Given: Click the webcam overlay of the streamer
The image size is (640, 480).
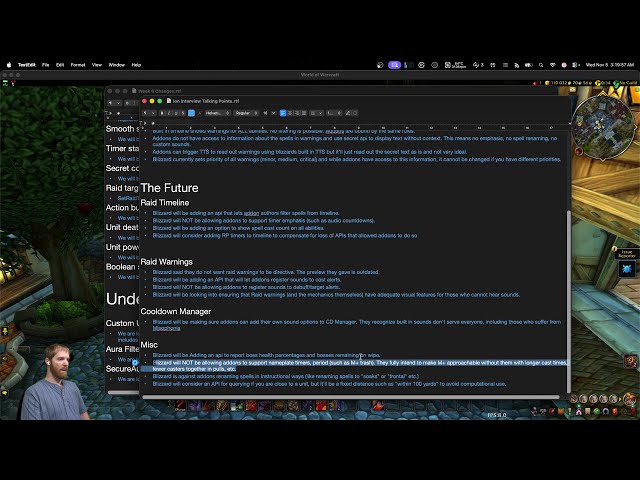Looking at the screenshot, I should [x=54, y=382].
